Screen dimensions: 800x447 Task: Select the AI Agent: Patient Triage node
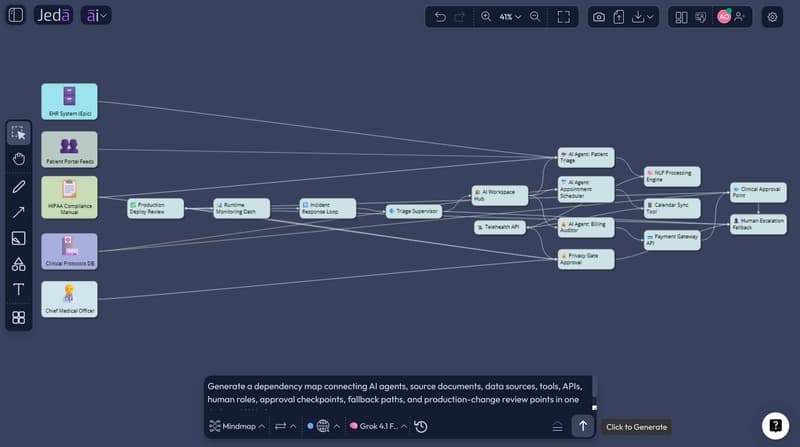586,157
